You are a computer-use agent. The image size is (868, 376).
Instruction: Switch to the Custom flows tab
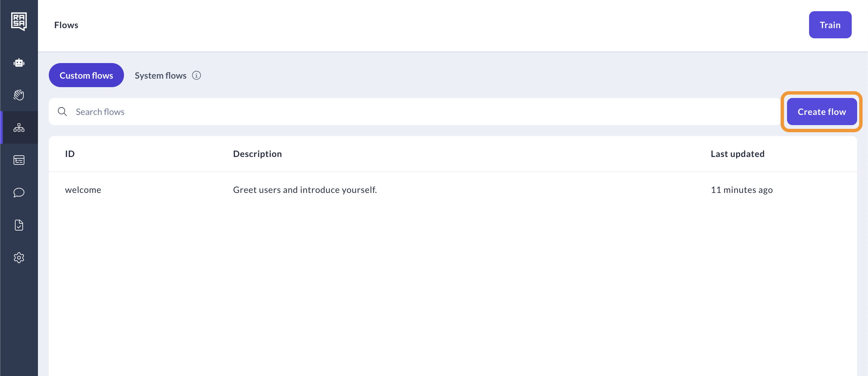(x=86, y=75)
